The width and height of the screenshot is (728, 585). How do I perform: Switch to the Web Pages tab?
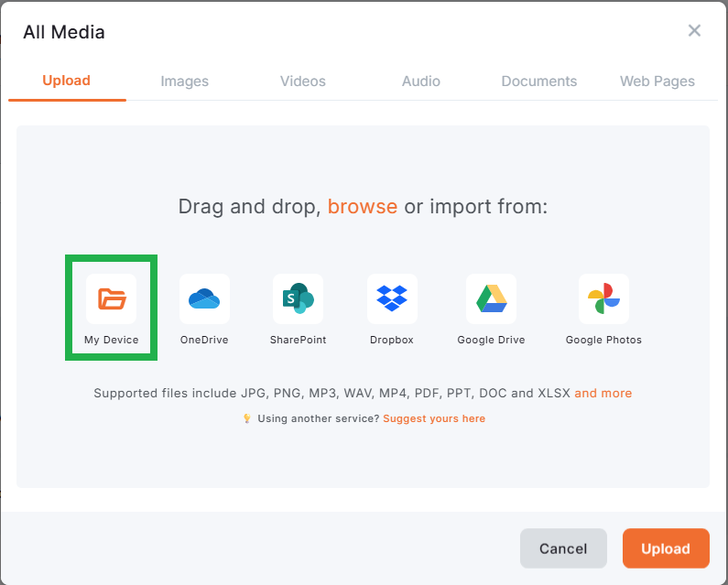(657, 81)
